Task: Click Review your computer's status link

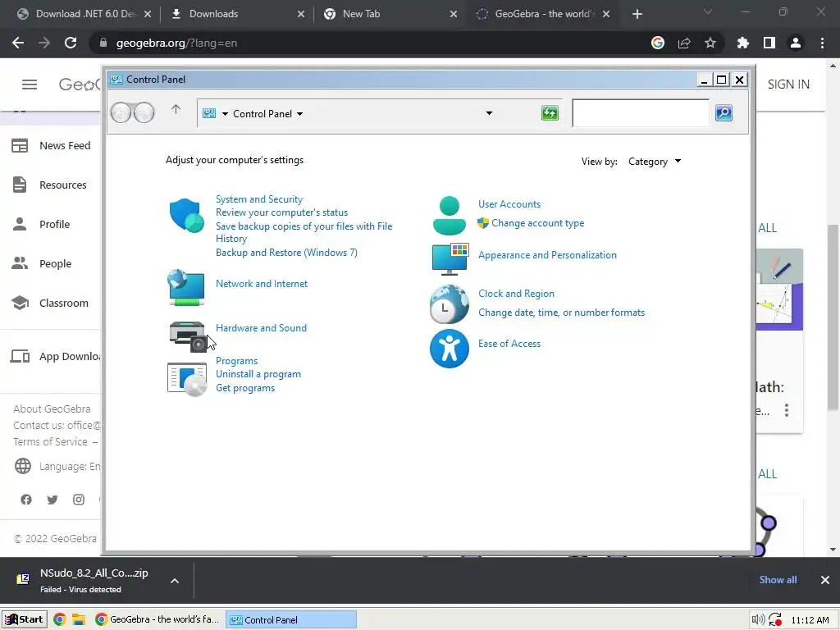Action: click(x=282, y=212)
